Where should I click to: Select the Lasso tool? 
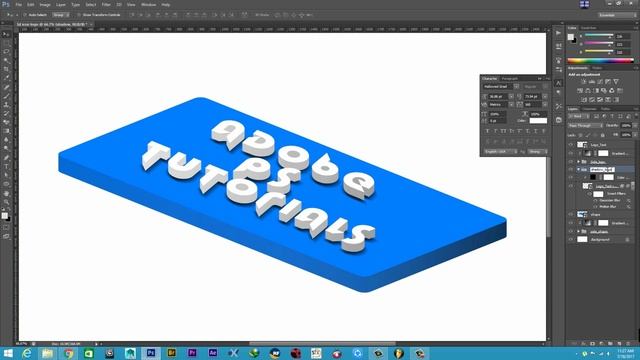pos(6,52)
